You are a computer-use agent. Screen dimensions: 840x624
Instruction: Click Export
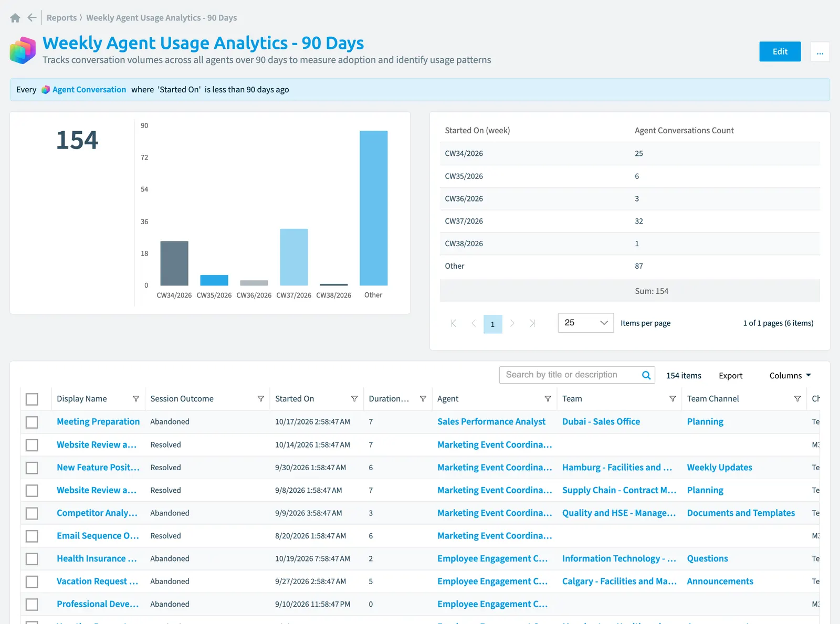pos(730,376)
